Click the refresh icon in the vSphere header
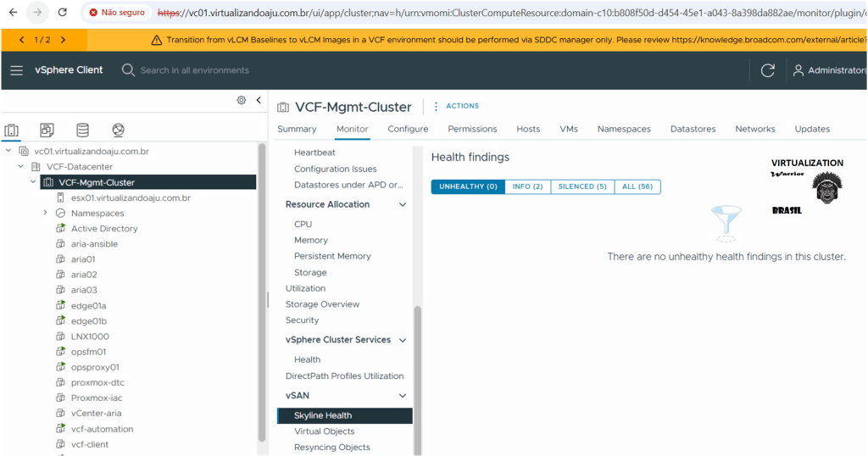Viewport: 868px width, 456px height. point(768,70)
